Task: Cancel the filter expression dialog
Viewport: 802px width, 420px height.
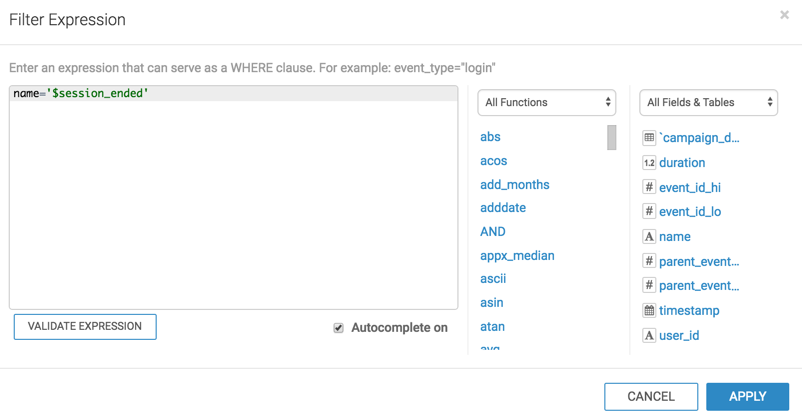Action: tap(651, 396)
